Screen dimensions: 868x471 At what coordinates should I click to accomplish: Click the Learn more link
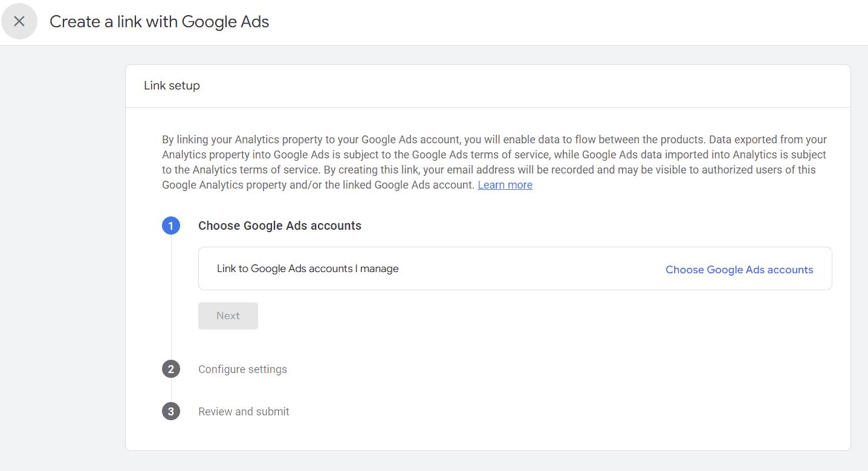(x=505, y=184)
